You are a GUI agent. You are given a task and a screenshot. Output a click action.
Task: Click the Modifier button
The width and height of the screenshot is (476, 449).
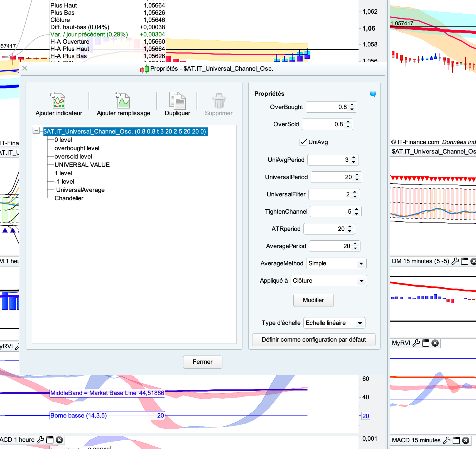click(x=313, y=300)
